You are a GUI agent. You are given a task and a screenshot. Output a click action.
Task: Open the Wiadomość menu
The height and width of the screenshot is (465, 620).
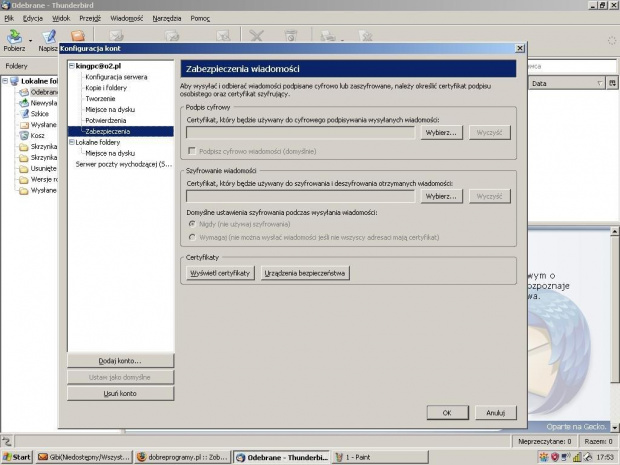(127, 18)
